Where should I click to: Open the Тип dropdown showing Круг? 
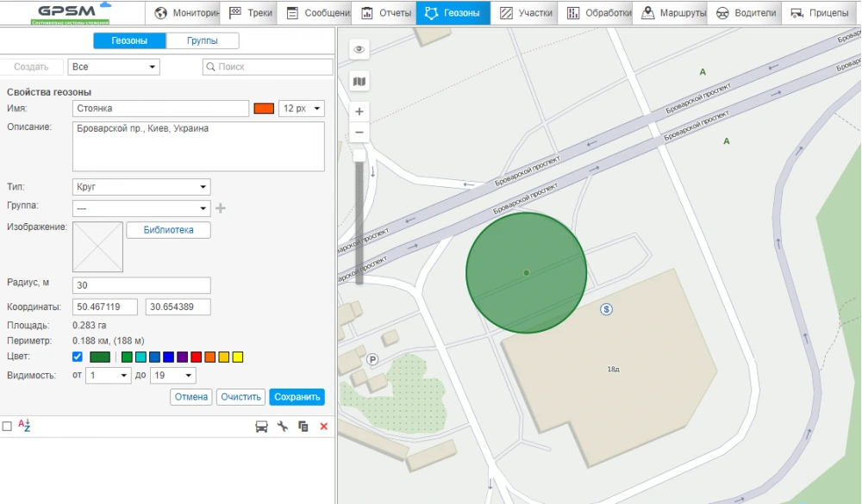pos(141,187)
